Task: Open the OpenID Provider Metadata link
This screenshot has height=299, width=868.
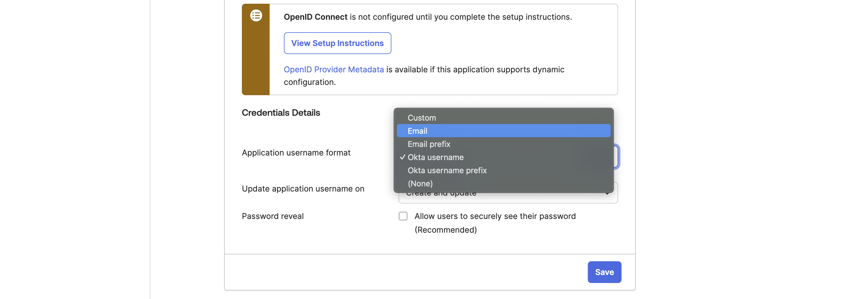Action: [x=334, y=69]
